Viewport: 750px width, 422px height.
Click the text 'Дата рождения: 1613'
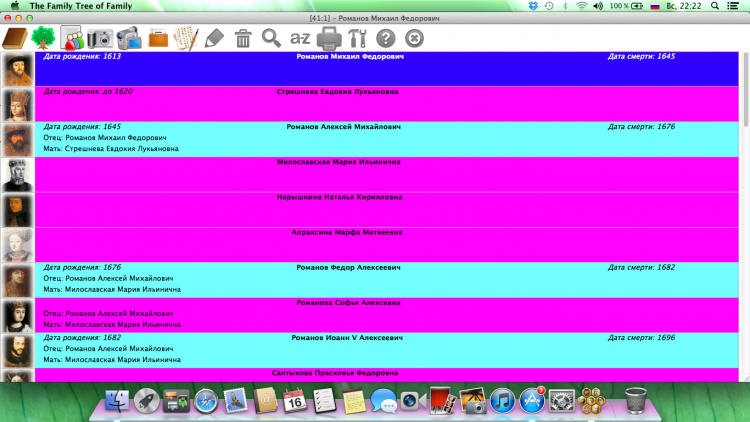pyautogui.click(x=82, y=56)
